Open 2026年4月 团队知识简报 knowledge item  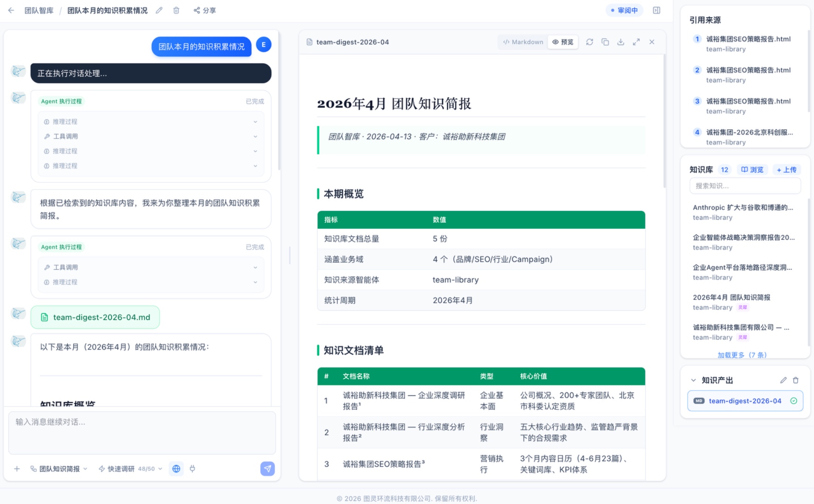[745, 302]
